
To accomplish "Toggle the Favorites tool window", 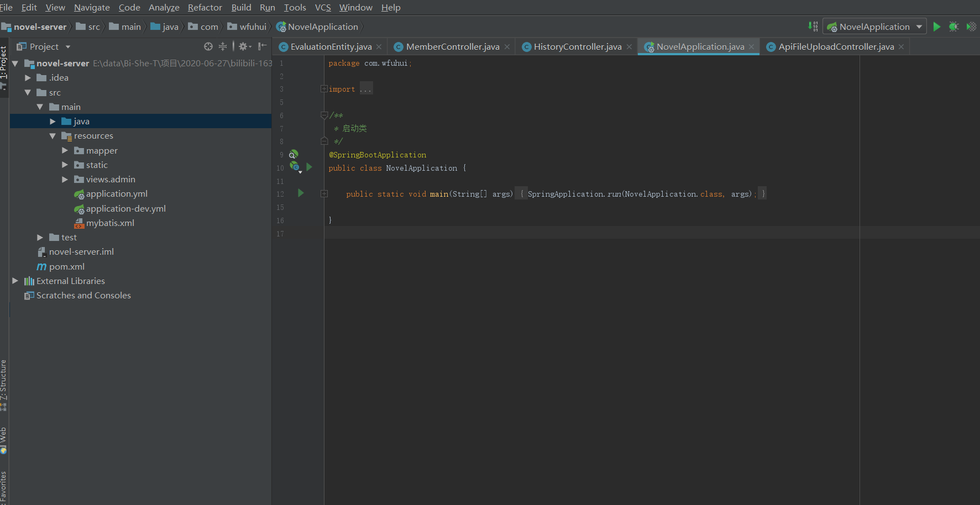I will (4, 486).
